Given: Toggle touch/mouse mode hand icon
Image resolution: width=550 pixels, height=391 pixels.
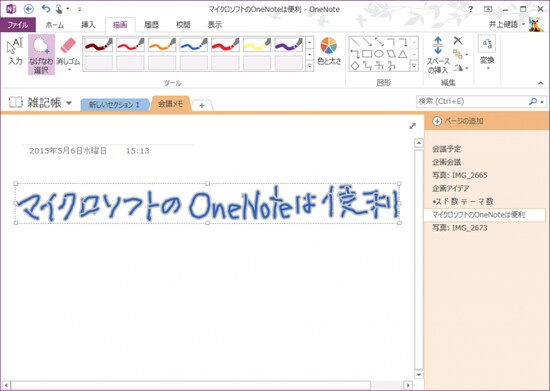Looking at the screenshot, I should coord(59,9).
